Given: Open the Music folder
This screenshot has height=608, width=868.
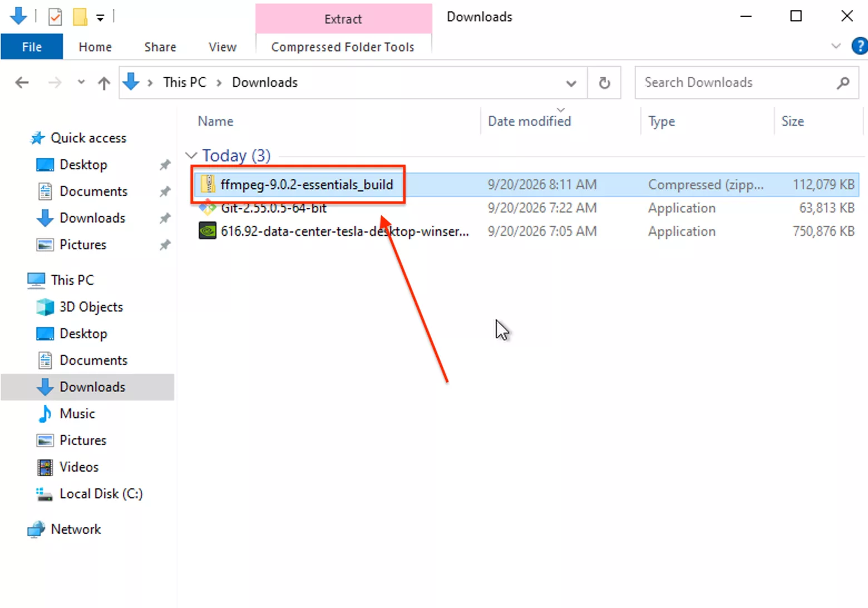Looking at the screenshot, I should (77, 414).
